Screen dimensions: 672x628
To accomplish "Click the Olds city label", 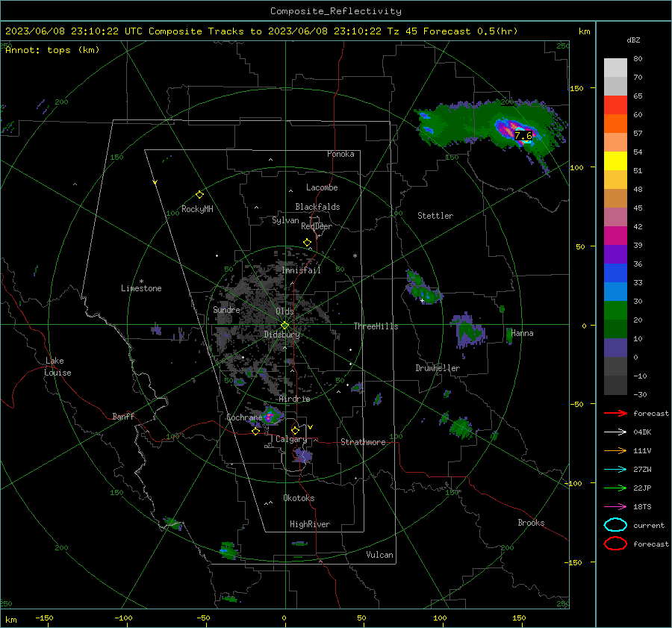I will pyautogui.click(x=284, y=311).
